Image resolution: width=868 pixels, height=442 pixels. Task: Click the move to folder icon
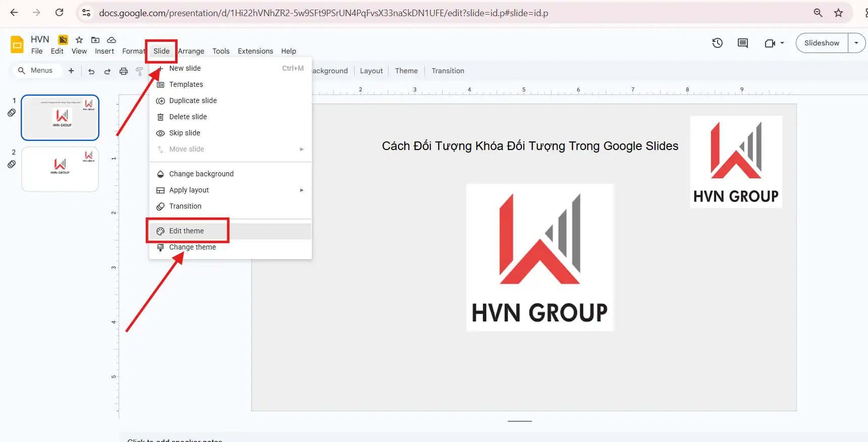pyautogui.click(x=95, y=40)
